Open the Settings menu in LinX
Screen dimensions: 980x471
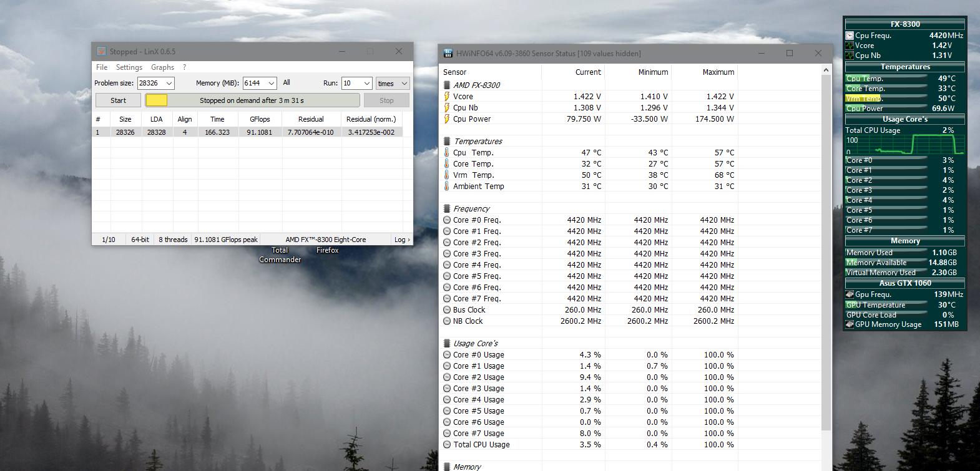[129, 67]
